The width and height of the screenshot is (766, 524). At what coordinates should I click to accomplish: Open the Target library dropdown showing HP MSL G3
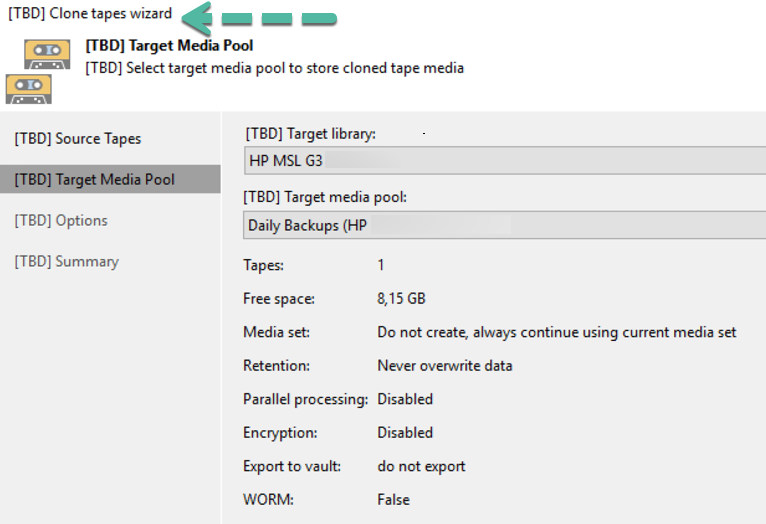tap(505, 160)
